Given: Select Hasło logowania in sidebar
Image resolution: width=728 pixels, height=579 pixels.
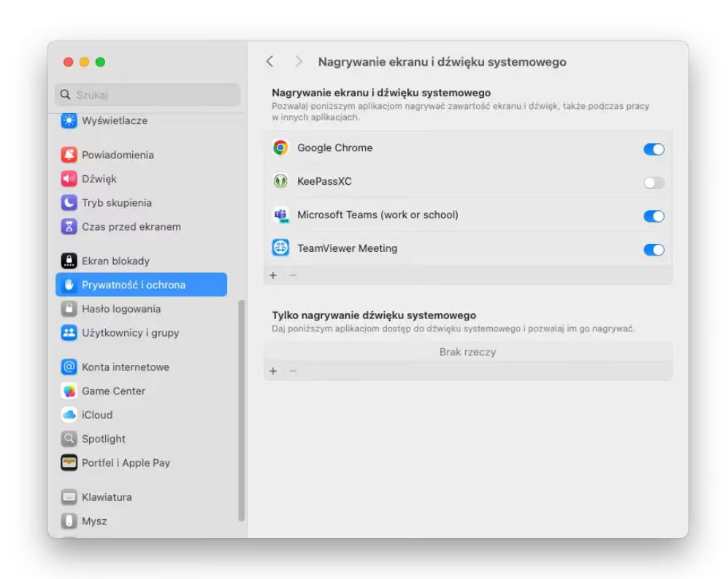Looking at the screenshot, I should (120, 309).
